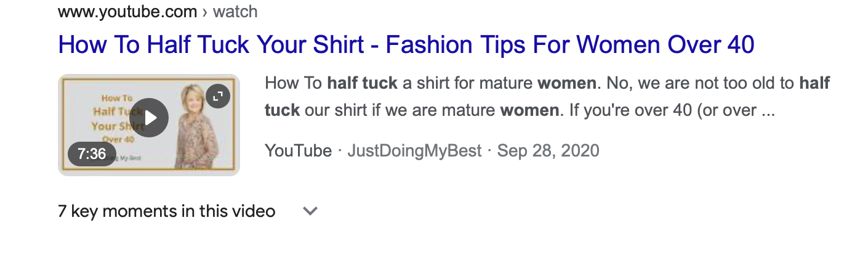The width and height of the screenshot is (868, 260).
Task: Click the www.youtube.com URL text
Action: point(127,11)
